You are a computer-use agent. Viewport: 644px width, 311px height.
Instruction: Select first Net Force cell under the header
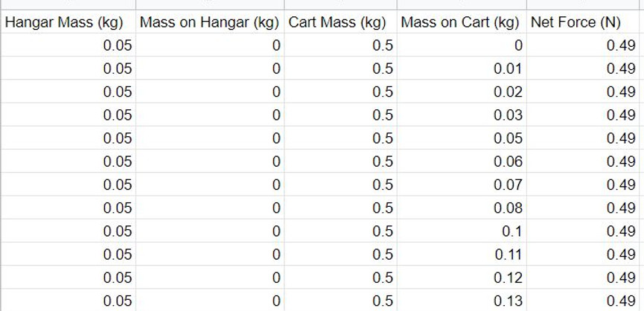pos(585,45)
